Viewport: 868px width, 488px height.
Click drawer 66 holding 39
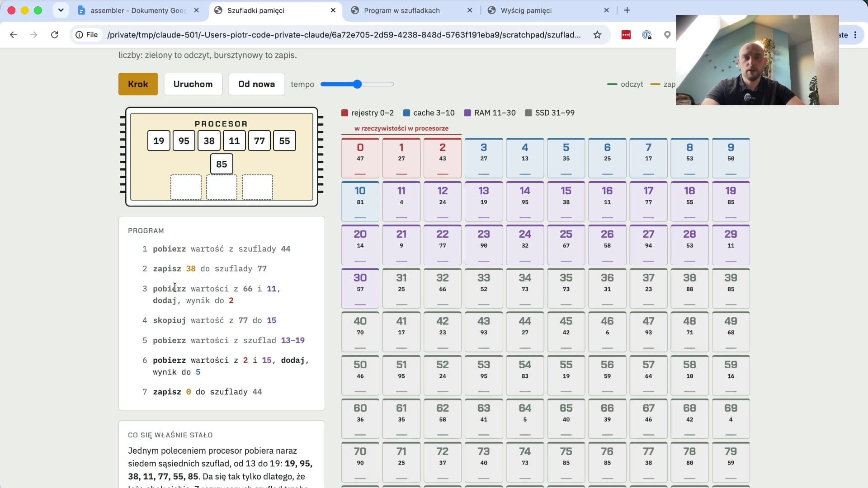[607, 418]
